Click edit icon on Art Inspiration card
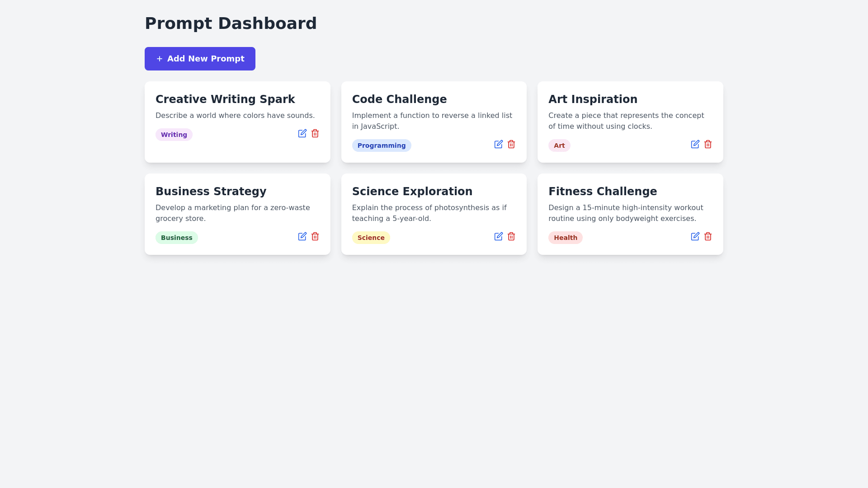 point(695,144)
